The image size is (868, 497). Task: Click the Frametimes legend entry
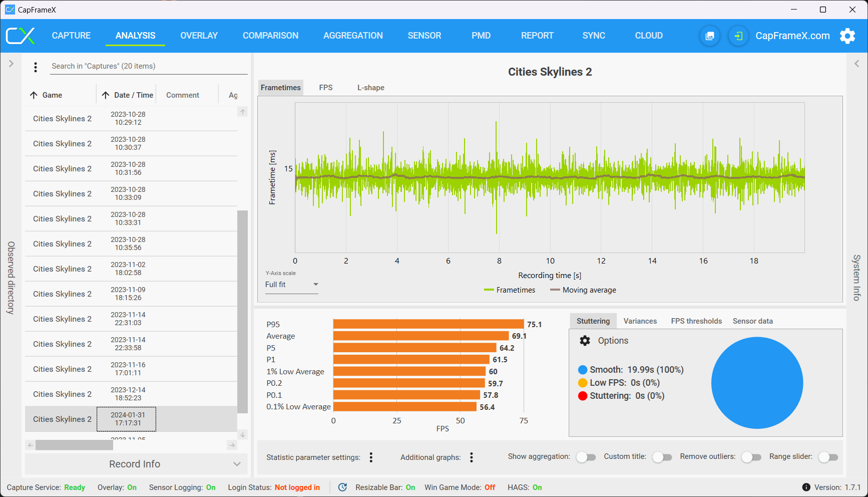tap(510, 290)
